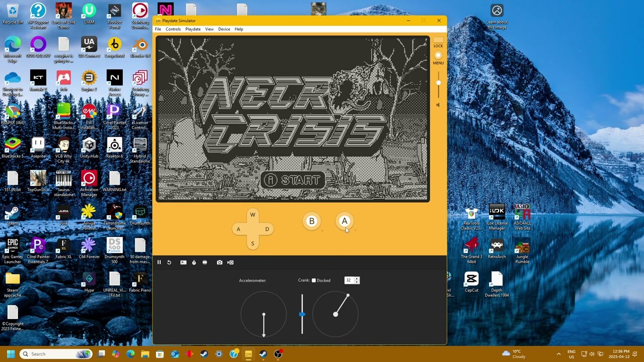Viewport: 644px width, 362px height.
Task: Select the C64 Forever desktop icon
Action: point(89,248)
